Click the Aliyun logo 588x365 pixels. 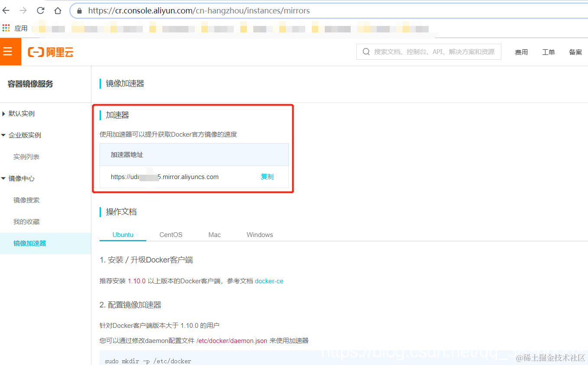(51, 52)
